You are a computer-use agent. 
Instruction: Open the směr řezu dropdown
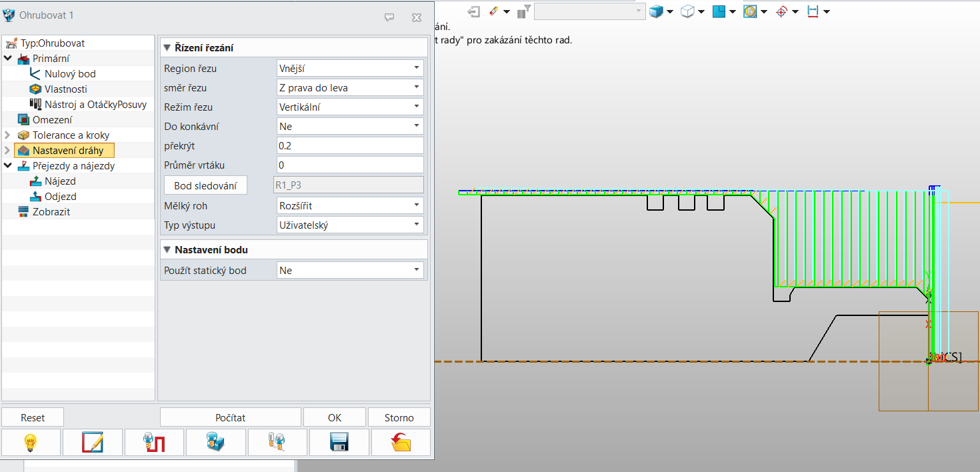(x=350, y=87)
